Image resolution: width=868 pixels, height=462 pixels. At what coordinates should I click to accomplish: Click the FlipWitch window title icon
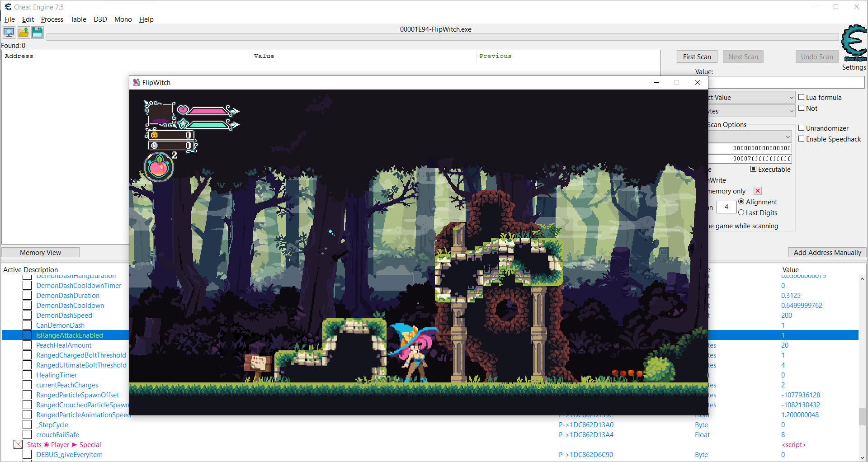pyautogui.click(x=137, y=83)
